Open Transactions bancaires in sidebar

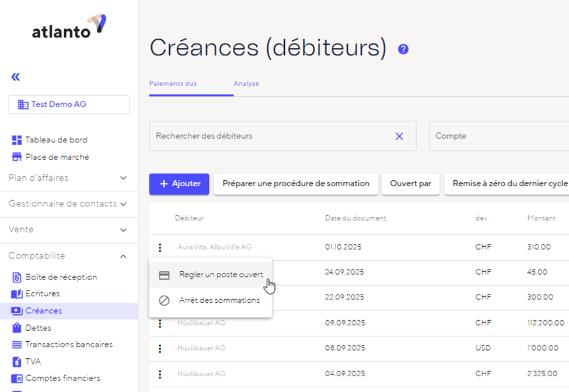[x=69, y=344]
